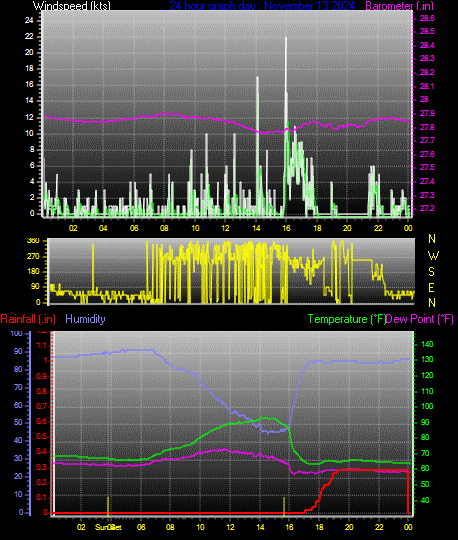458x540 pixels.
Task: Click the 00 hour label under the lower chart
Action: tap(408, 527)
